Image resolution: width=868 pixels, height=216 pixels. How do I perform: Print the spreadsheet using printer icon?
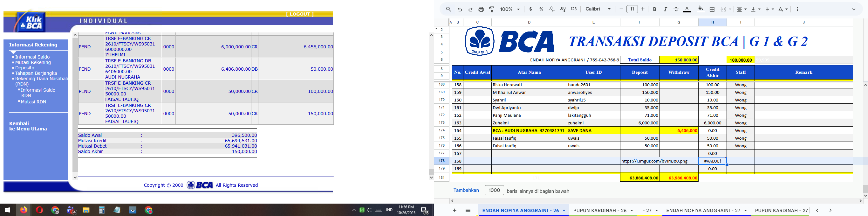point(481,9)
